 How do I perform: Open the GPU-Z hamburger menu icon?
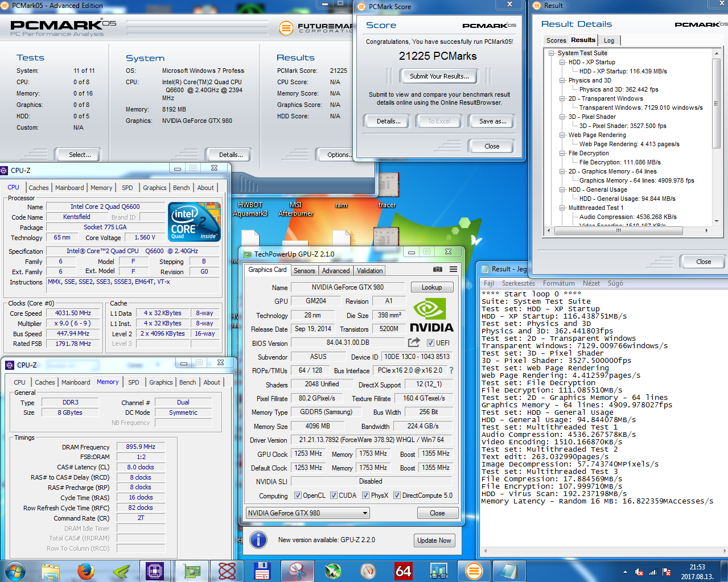tap(453, 270)
